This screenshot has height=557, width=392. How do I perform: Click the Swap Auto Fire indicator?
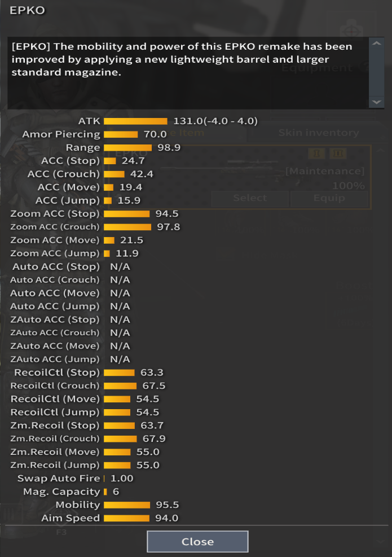click(x=104, y=479)
